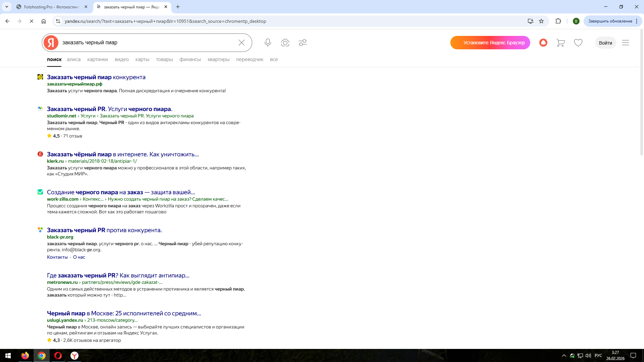644x362 pixels.
Task: Open work-zilla.com result title link
Action: (x=121, y=192)
